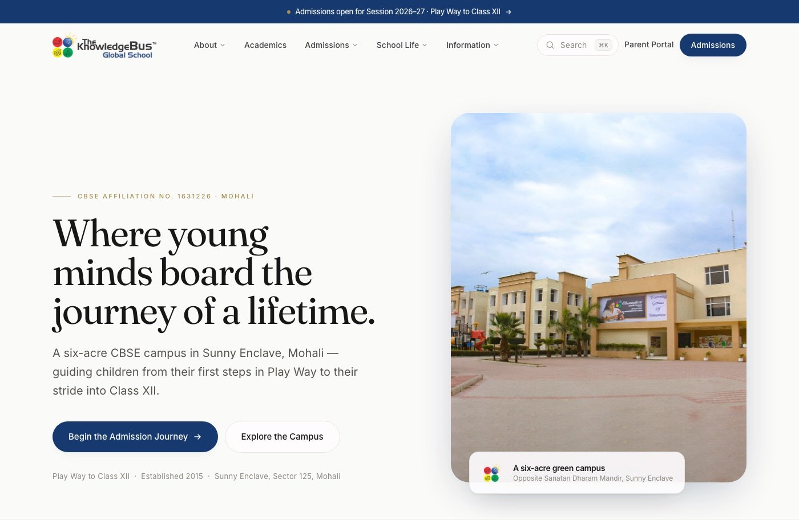Click 'Play Way to Class XII' footer text
This screenshot has width=799, height=532.
[x=91, y=476]
